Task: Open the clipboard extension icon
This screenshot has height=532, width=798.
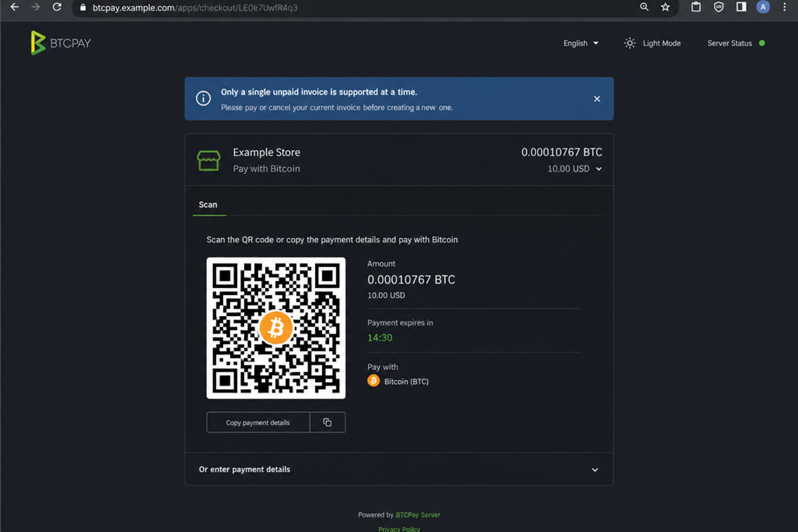Action: (x=696, y=7)
